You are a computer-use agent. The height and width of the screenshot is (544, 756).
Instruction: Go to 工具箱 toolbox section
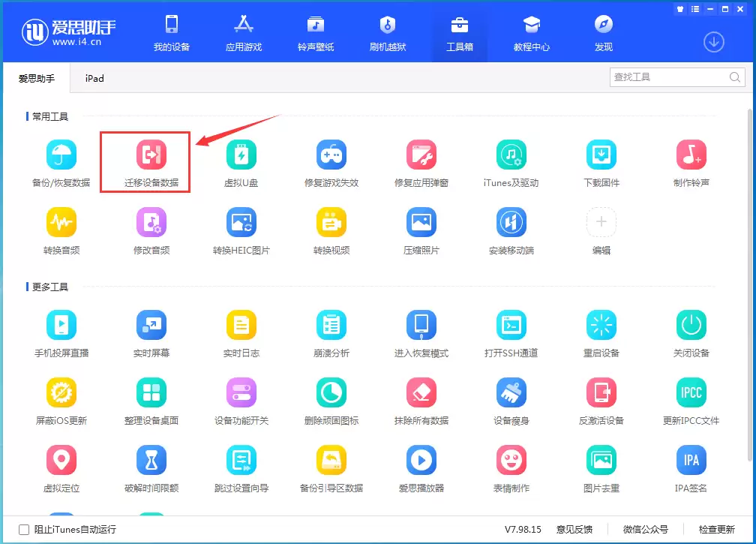tap(460, 32)
